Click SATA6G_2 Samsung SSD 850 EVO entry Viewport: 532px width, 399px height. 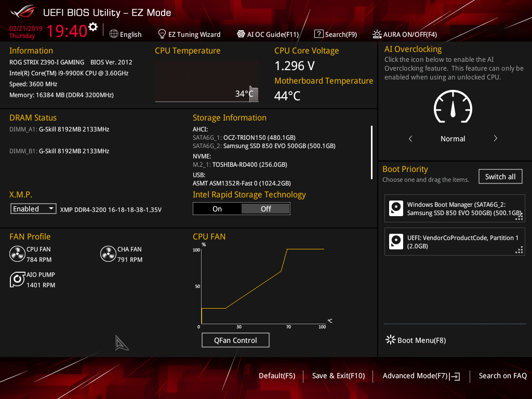[264, 146]
